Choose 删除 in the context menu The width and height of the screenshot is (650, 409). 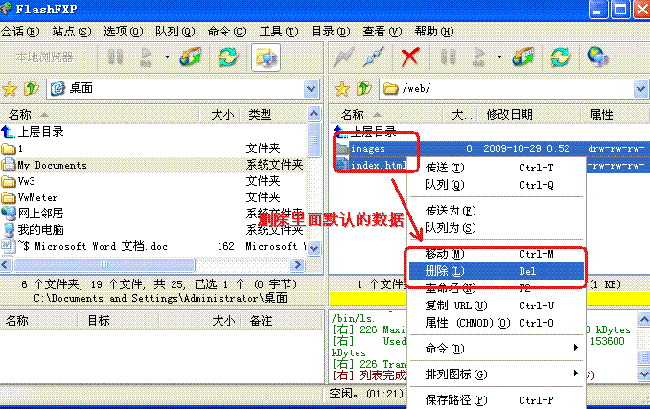pyautogui.click(x=496, y=271)
